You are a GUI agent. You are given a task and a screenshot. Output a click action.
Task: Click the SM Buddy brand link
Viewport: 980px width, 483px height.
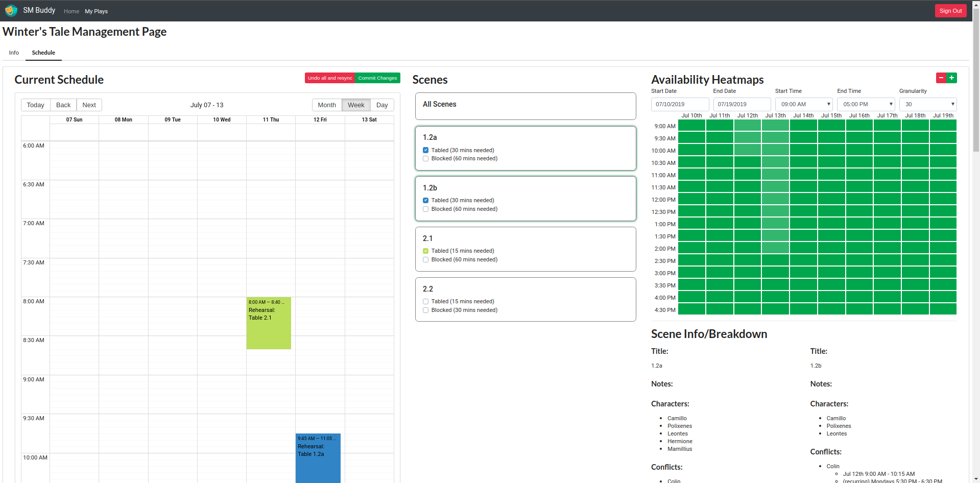tap(39, 10)
